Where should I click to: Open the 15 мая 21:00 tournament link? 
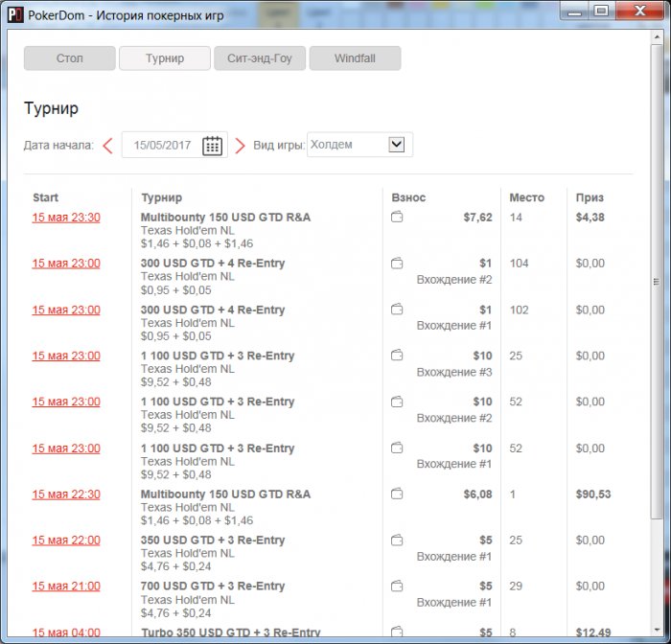[66, 586]
